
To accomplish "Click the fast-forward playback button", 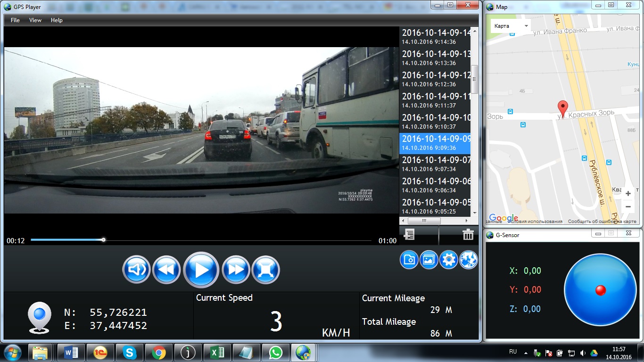I will [x=236, y=270].
